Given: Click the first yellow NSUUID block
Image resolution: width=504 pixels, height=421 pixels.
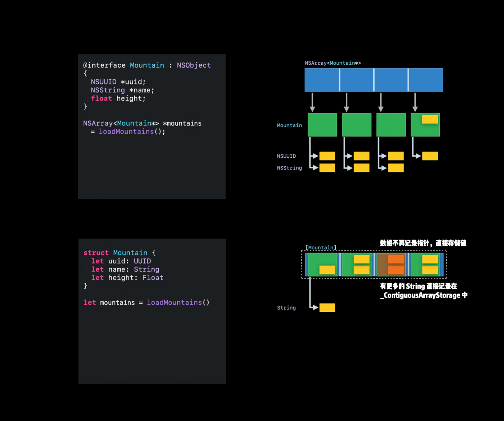Looking at the screenshot, I should click(327, 156).
